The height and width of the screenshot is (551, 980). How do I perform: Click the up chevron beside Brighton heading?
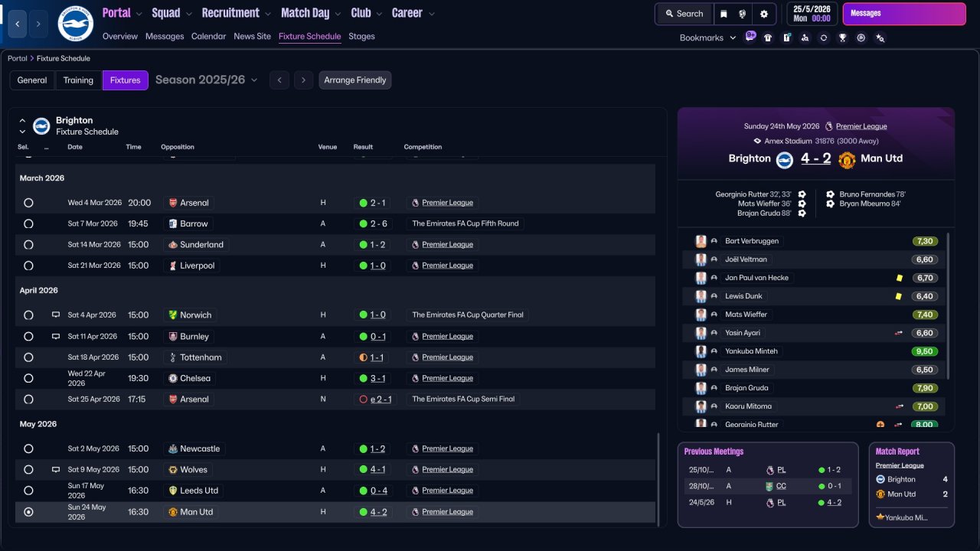(x=22, y=120)
